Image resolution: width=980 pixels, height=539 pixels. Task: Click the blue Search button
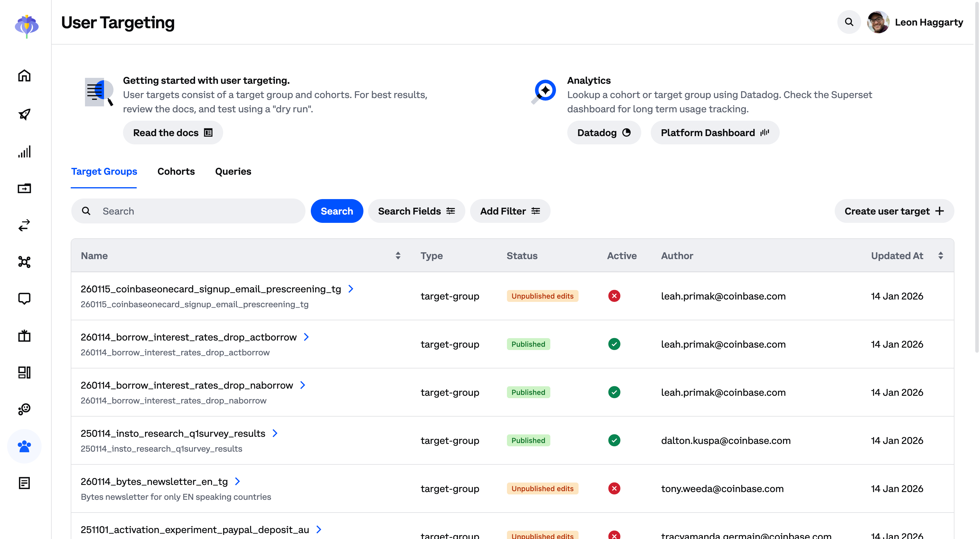[337, 211]
